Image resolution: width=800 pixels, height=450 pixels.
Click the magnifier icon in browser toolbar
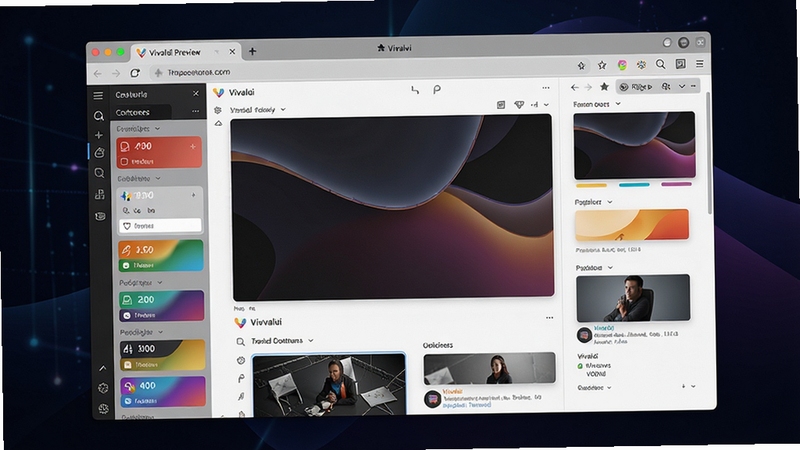(x=661, y=64)
